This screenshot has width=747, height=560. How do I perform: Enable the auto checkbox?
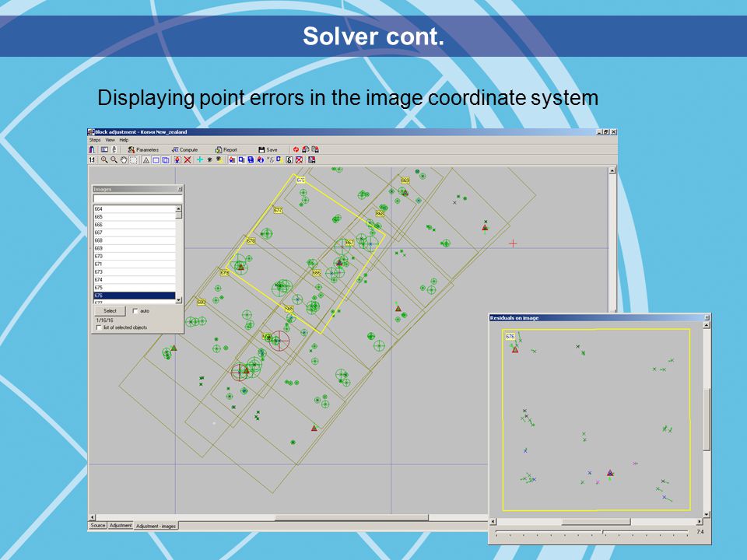coord(135,311)
